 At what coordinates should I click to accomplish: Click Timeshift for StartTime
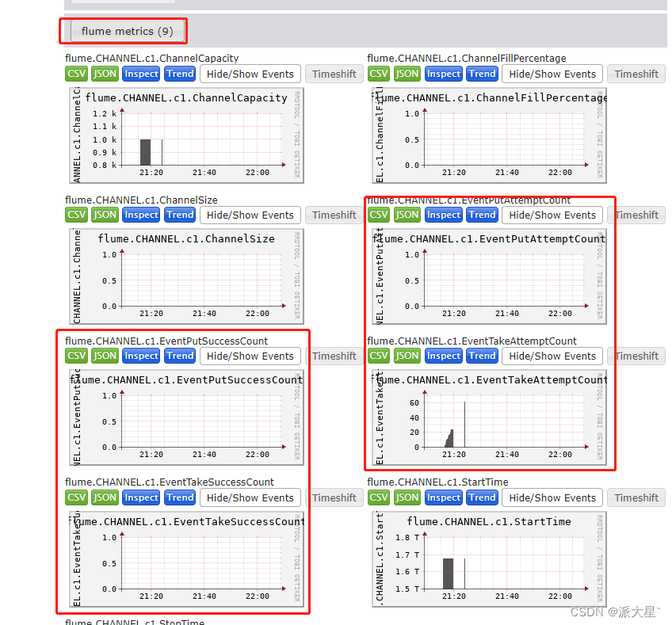coord(636,497)
